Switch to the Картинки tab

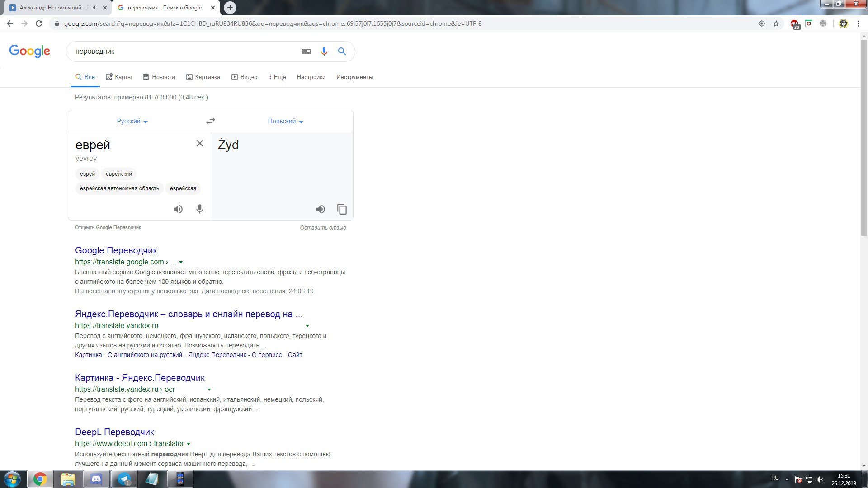(203, 77)
